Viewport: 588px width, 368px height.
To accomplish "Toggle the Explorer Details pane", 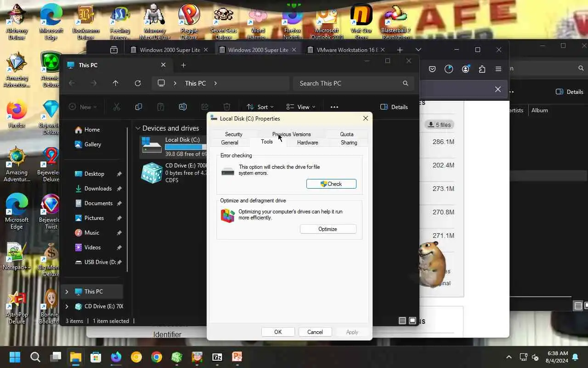I will pyautogui.click(x=394, y=107).
